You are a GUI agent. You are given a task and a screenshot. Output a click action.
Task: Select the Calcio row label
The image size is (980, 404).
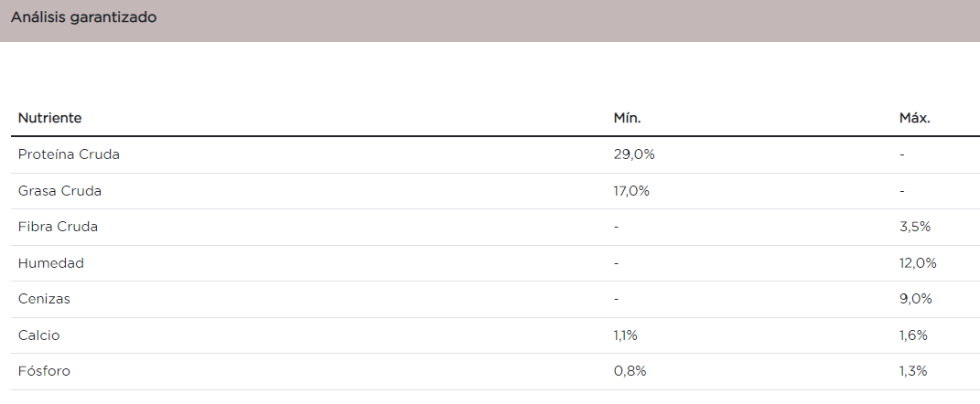click(39, 335)
